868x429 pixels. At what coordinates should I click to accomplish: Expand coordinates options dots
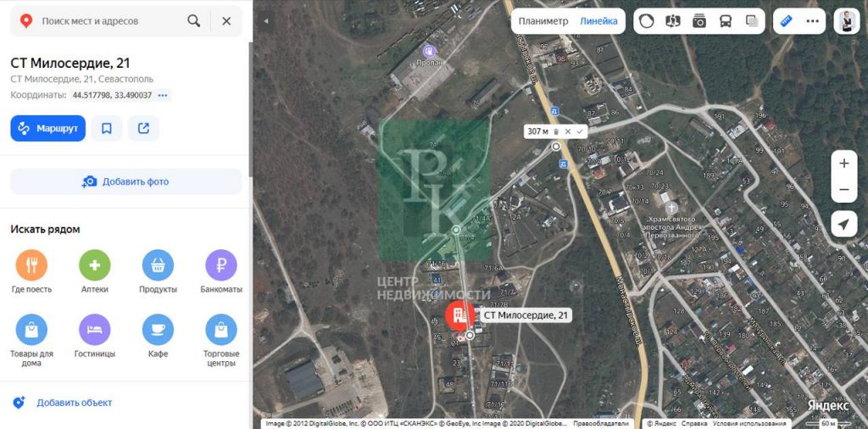[163, 95]
